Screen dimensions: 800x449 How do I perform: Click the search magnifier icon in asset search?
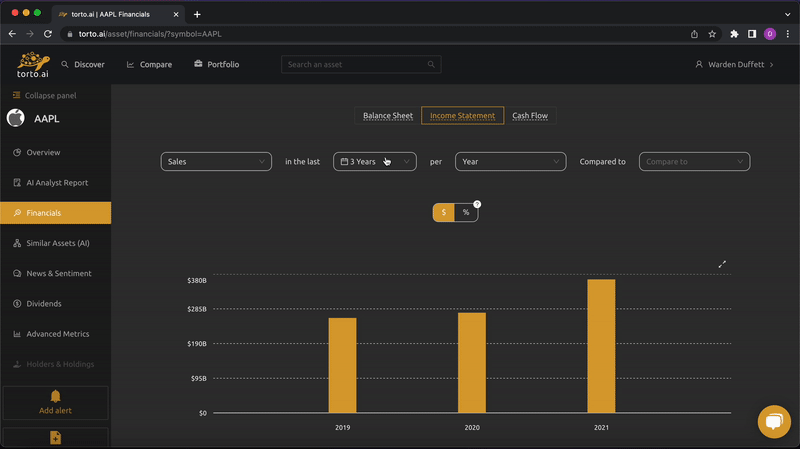click(x=431, y=64)
